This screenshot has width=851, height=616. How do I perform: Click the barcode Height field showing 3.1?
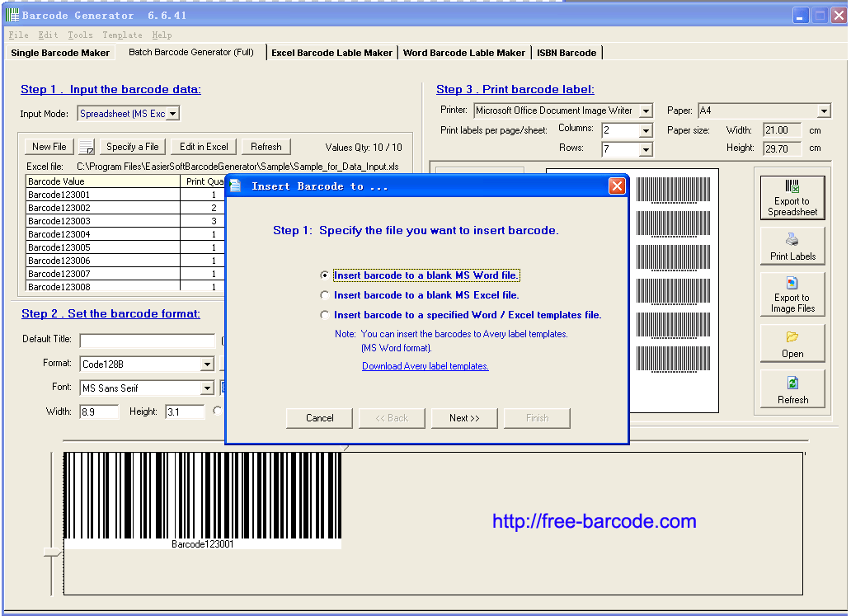pos(185,412)
